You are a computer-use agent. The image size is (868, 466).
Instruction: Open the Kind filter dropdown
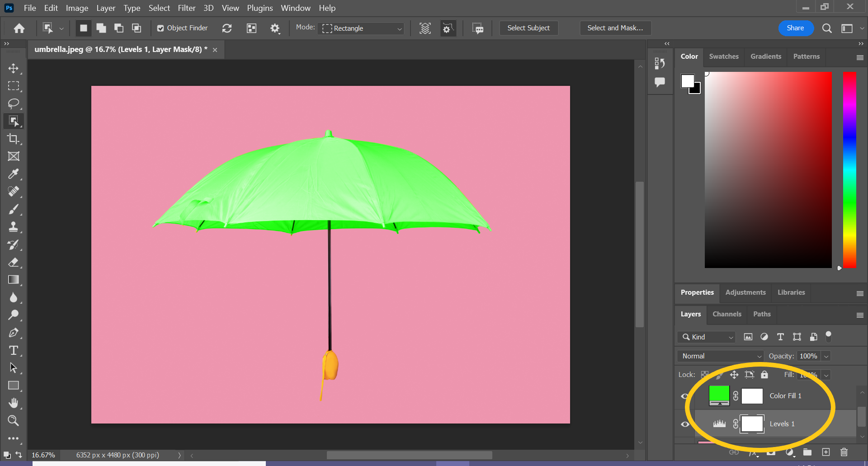point(706,337)
